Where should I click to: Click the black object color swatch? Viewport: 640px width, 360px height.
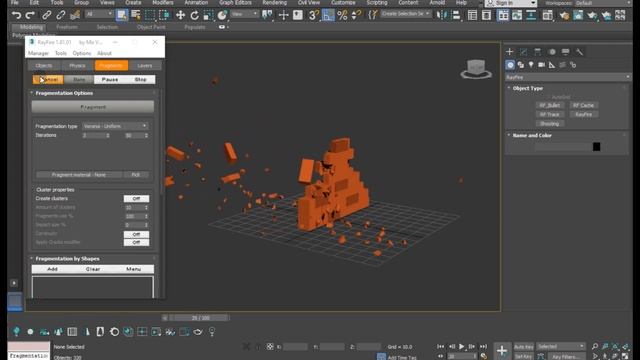(x=596, y=147)
